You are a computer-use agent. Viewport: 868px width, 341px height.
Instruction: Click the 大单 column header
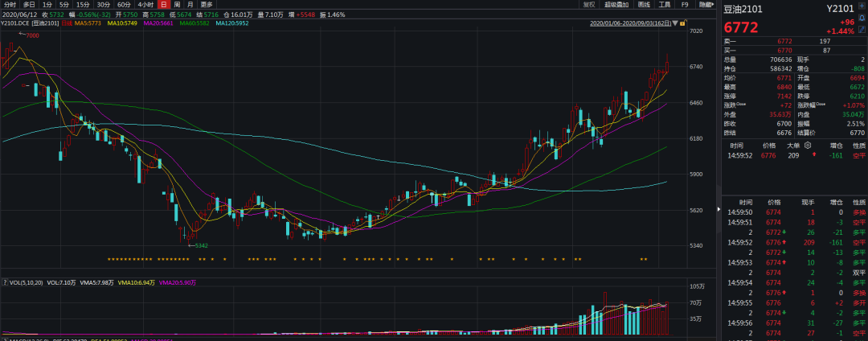(x=794, y=145)
